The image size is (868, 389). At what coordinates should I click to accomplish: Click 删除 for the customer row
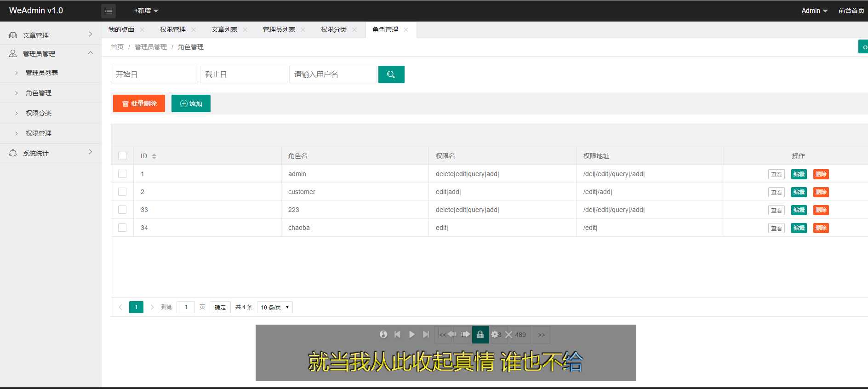coord(821,192)
